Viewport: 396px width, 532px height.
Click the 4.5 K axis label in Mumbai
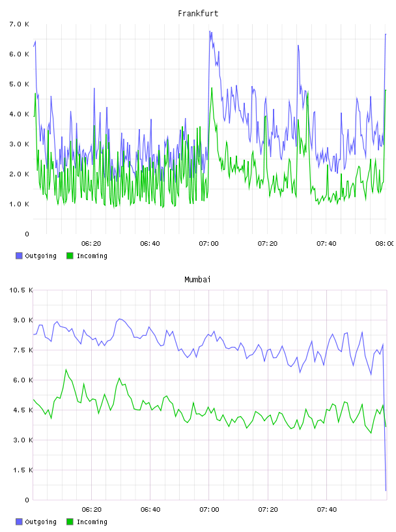pos(23,410)
